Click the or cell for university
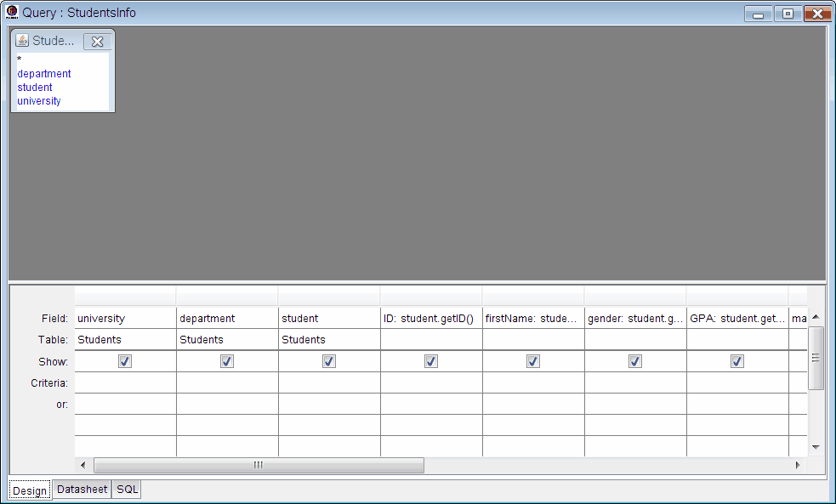 pyautogui.click(x=125, y=404)
